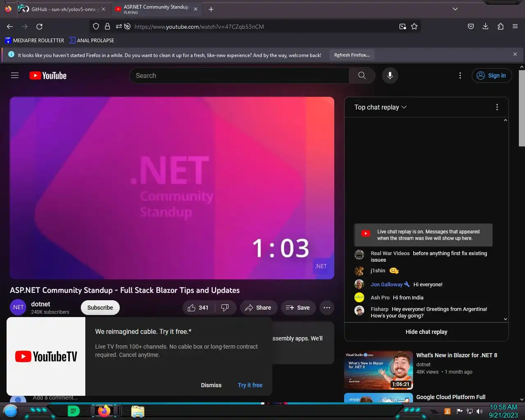The height and width of the screenshot is (420, 525).
Task: Like the video with thumbs up
Action: pos(199,308)
